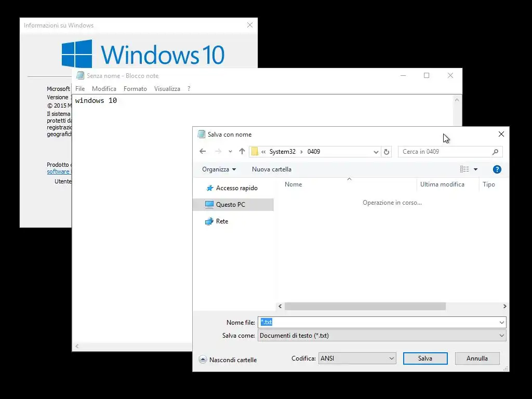Minimize the Blocco note window
The width and height of the screenshot is (532, 399).
[x=403, y=75]
